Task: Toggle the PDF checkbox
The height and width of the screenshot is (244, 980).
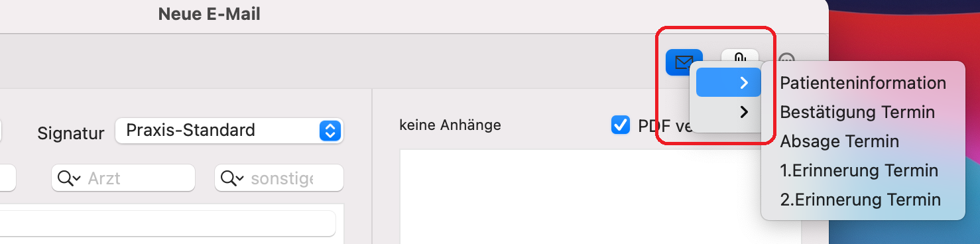Action: [621, 125]
